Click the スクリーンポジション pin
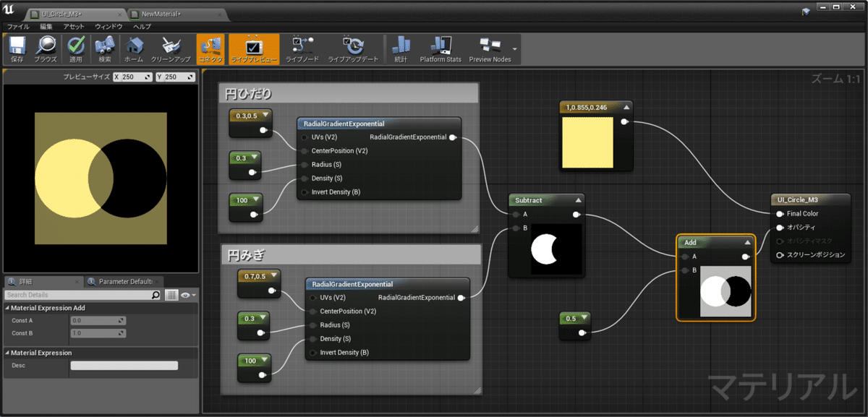Screen dimensions: 868x417 (780, 255)
